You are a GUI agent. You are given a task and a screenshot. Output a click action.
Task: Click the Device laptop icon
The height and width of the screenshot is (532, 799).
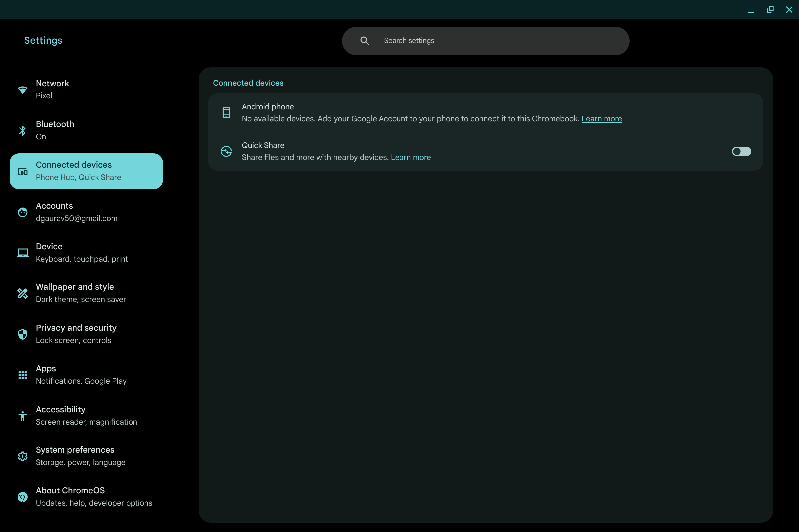coord(22,253)
